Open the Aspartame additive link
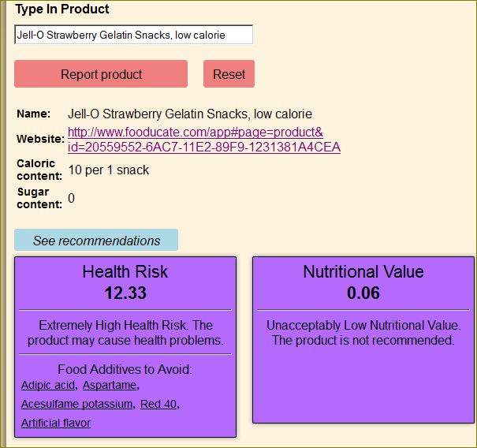Screen dimensions: 477x448 tap(110, 385)
